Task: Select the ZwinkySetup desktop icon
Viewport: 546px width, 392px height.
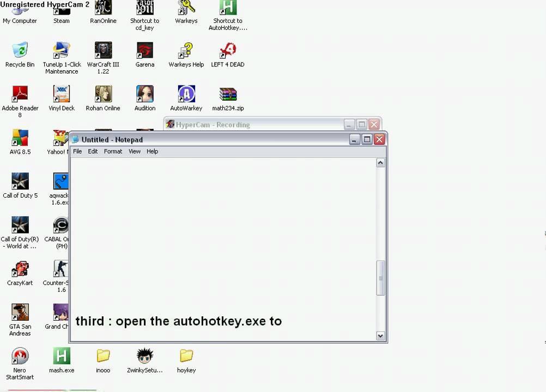Action: coord(145,360)
